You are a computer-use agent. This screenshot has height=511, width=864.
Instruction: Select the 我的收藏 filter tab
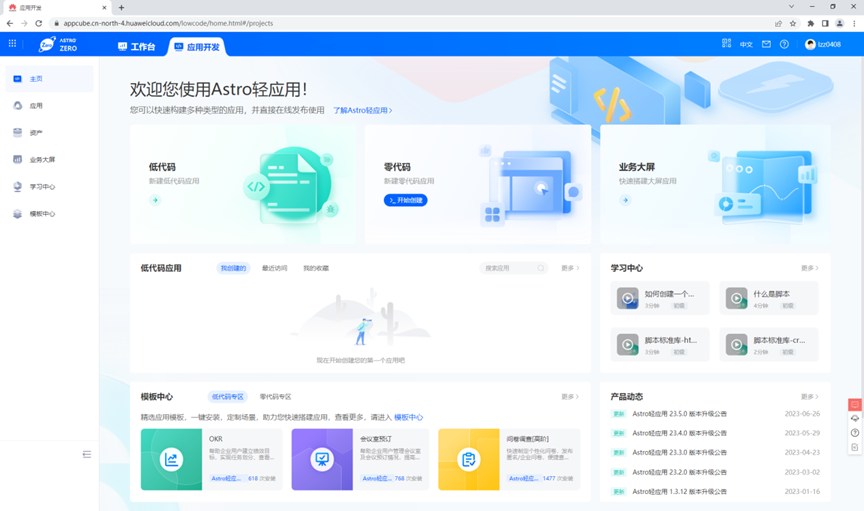316,268
